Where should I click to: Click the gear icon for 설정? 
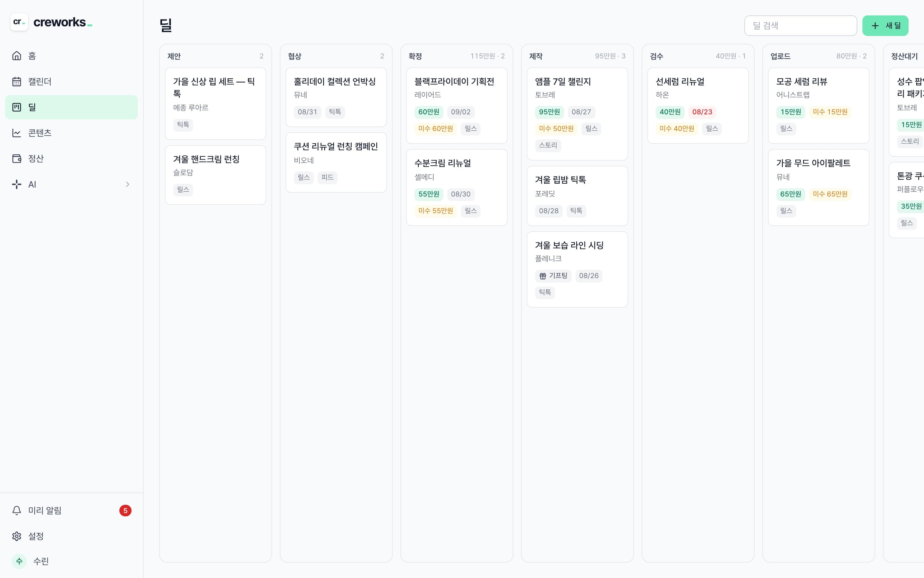(16, 536)
